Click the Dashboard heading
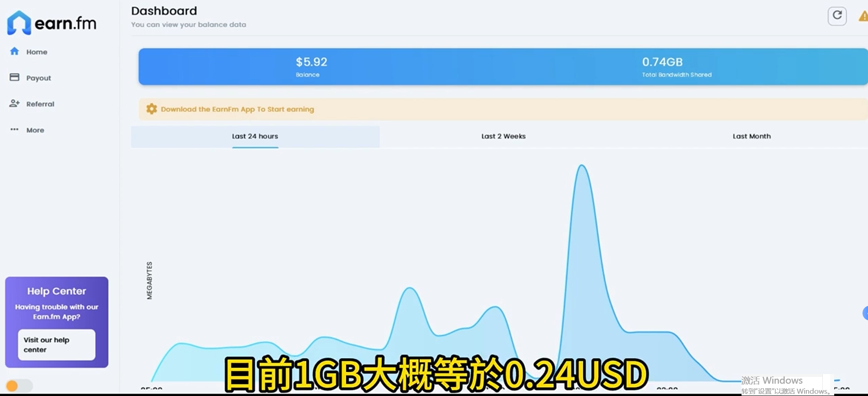Viewport: 868px width, 396px height. coord(164,10)
